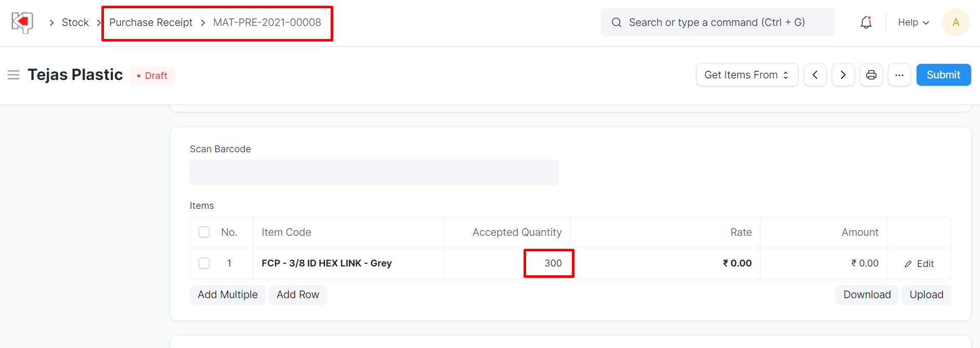The height and width of the screenshot is (348, 980).
Task: Go to next document arrow
Action: click(x=843, y=75)
